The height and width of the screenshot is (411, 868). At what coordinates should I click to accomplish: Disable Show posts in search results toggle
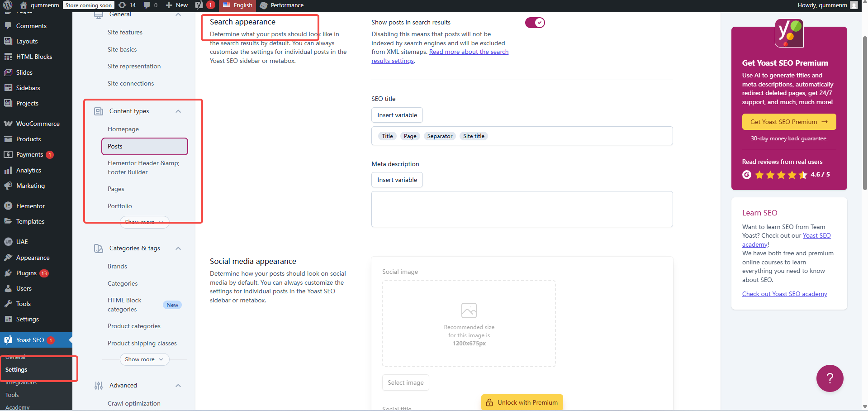coord(535,23)
